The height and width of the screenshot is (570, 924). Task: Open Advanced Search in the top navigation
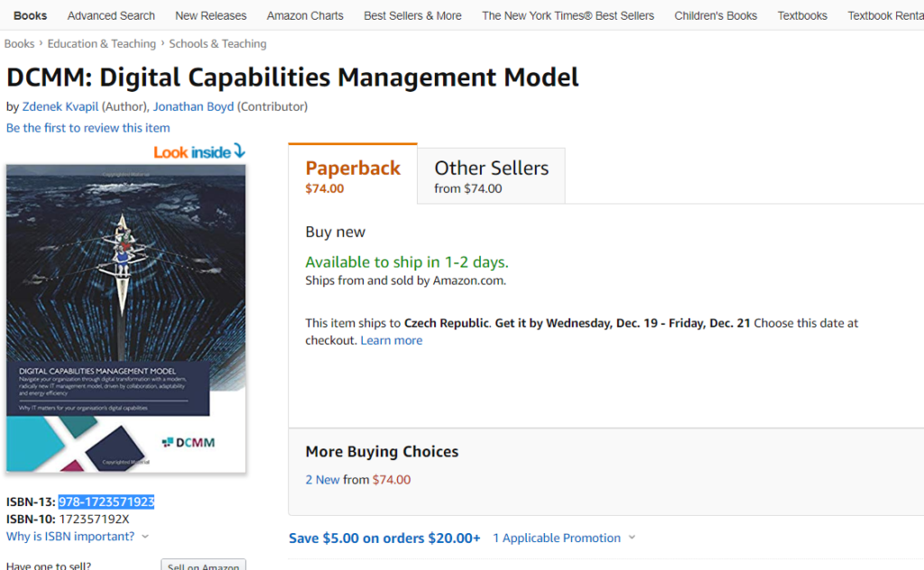coord(111,16)
